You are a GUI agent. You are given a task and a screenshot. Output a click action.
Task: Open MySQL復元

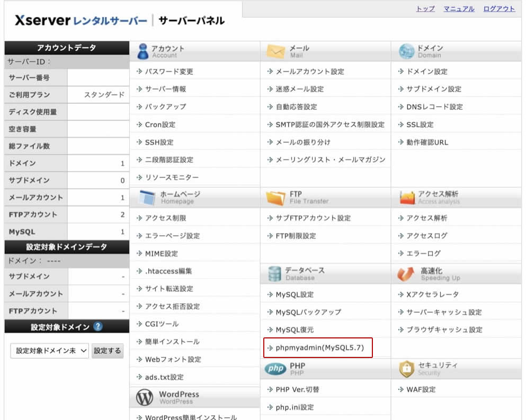pos(295,330)
